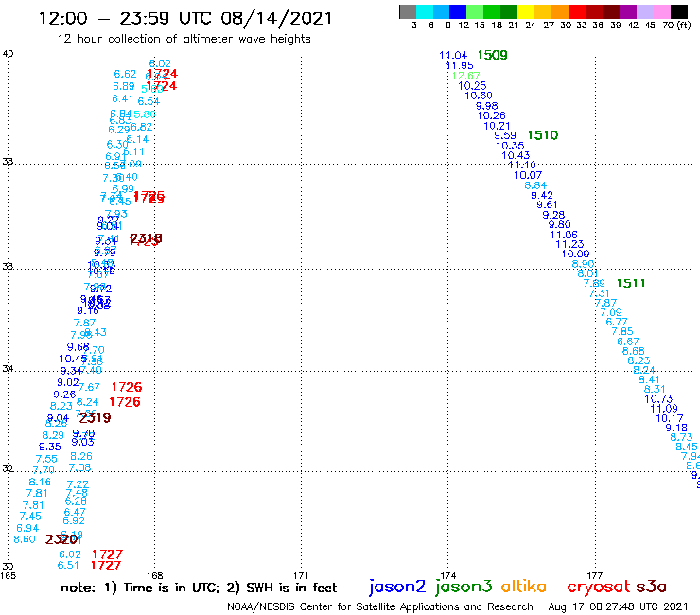700x615 pixels.
Task: Click the wave height value '11.95'
Action: [460, 65]
